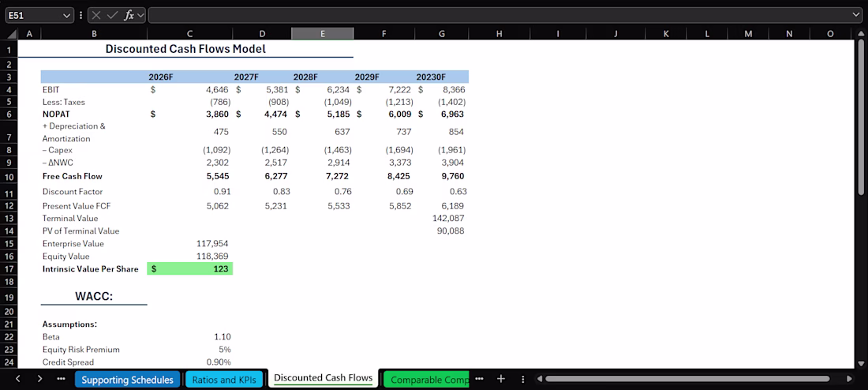Click green Intrinsic Value cell 123
This screenshot has width=868, height=390.
click(190, 268)
